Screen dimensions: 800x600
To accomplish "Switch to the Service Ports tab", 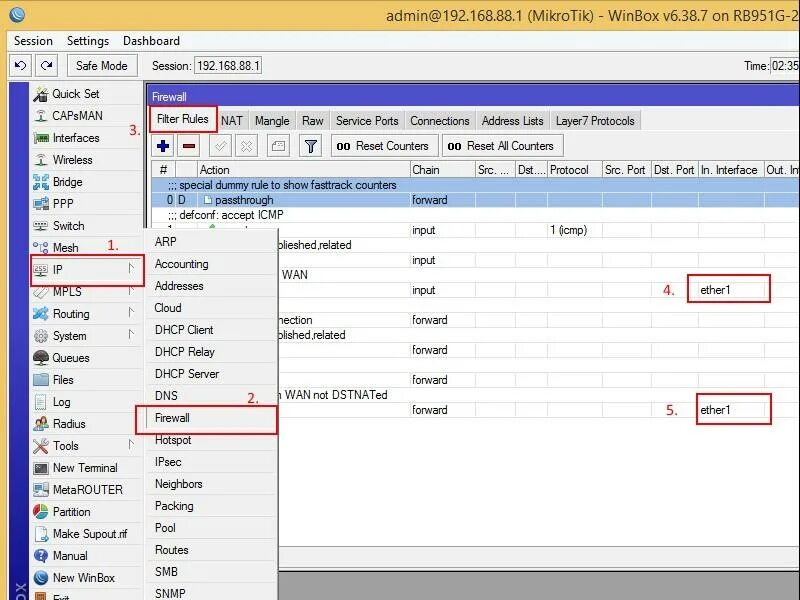I will [367, 121].
